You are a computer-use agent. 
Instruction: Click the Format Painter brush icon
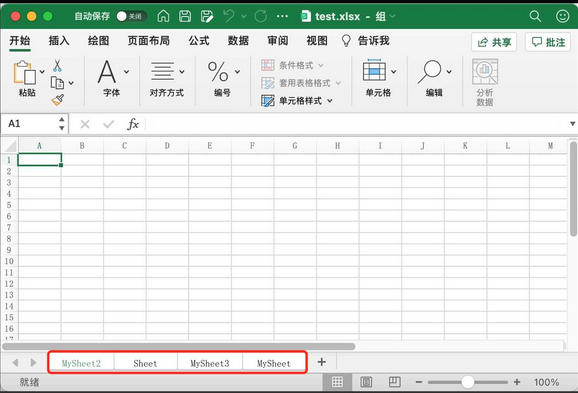tap(58, 100)
